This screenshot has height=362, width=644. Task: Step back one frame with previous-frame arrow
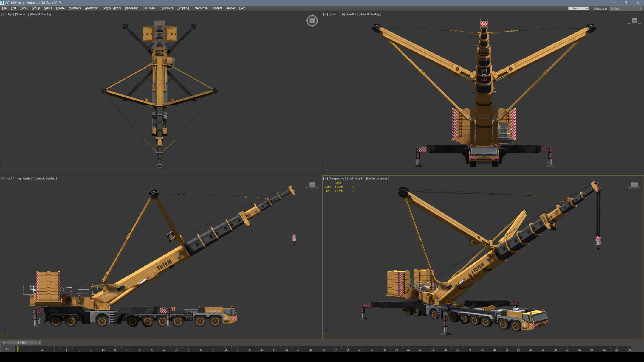pos(4,342)
